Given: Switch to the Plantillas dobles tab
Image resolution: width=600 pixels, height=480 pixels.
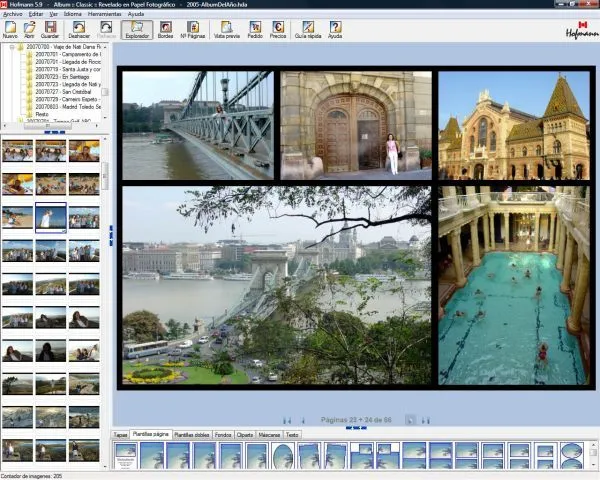Looking at the screenshot, I should [x=191, y=435].
